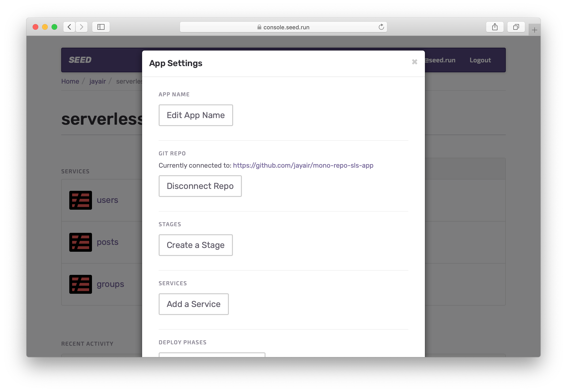Click the Edit App Name button
This screenshot has width=567, height=392.
[196, 115]
